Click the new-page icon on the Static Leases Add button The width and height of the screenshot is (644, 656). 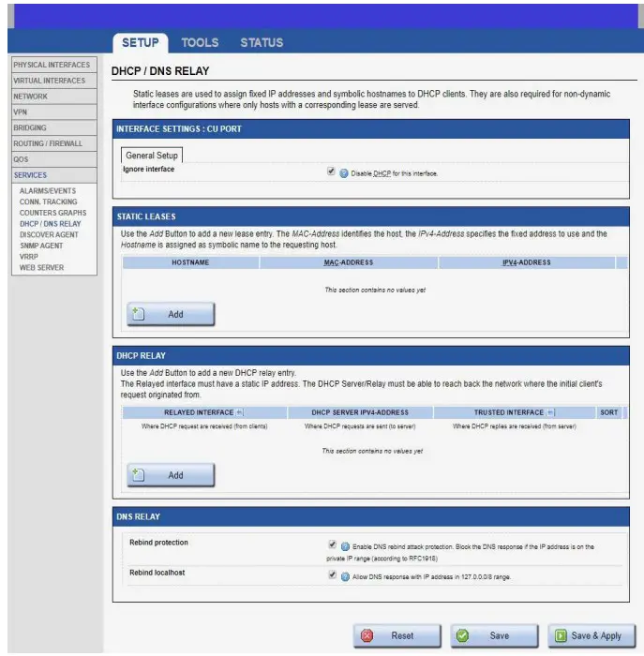point(138,314)
